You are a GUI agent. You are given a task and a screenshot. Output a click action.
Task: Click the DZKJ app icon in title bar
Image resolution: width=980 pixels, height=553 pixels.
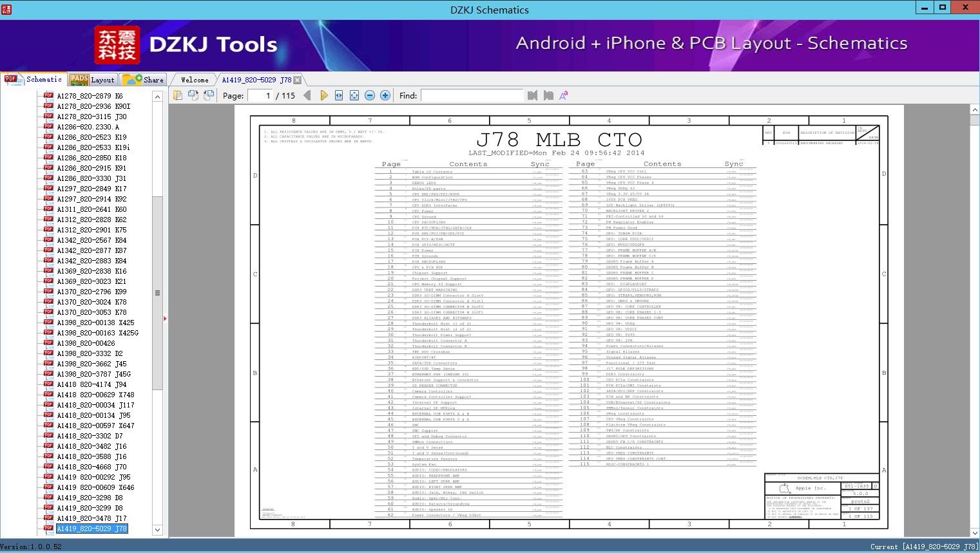point(7,8)
